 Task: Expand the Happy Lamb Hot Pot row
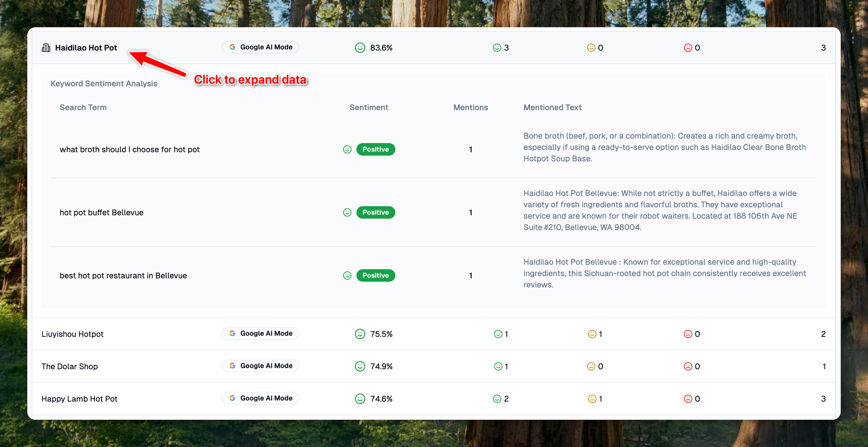79,398
